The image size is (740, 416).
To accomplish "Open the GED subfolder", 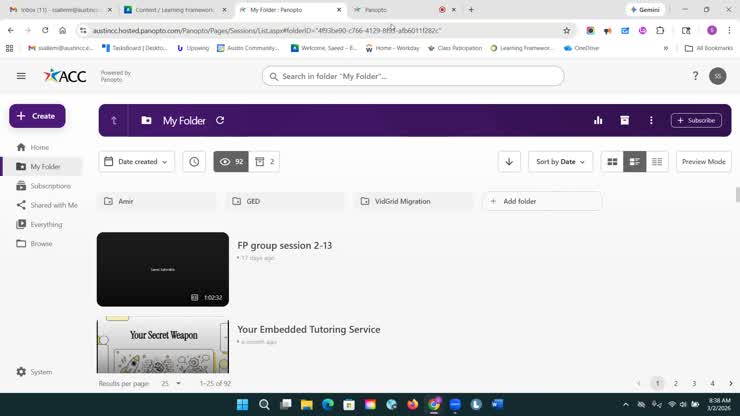I will 286,201.
